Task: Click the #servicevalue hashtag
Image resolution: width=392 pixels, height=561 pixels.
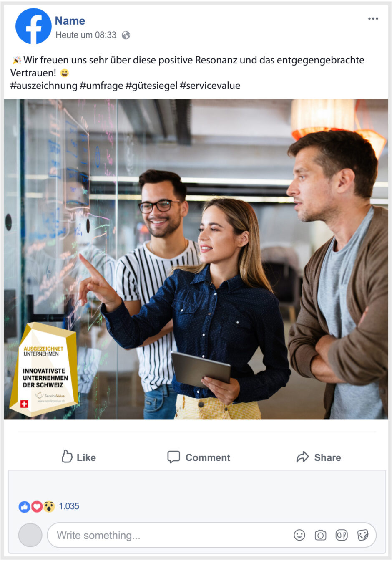Action: coord(210,86)
